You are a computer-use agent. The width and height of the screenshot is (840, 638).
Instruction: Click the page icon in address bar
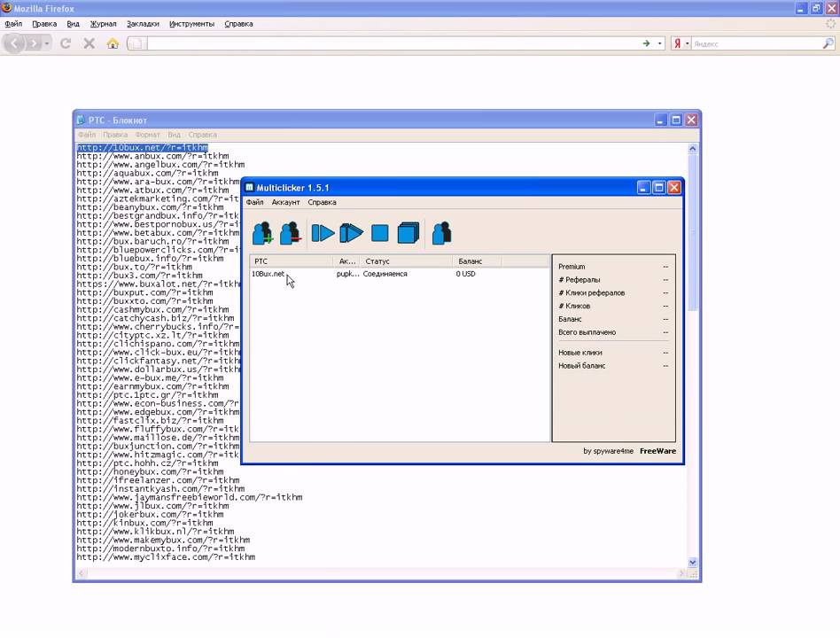[x=136, y=43]
